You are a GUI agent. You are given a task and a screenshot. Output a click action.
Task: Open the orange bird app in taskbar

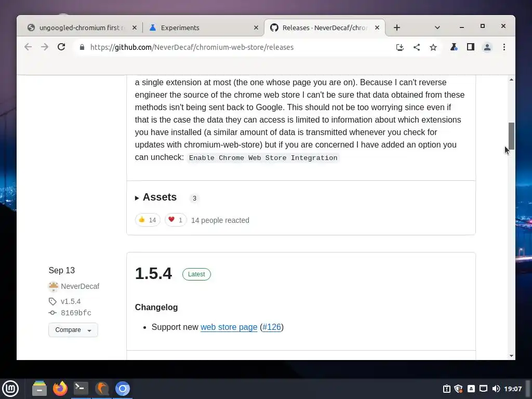[x=102, y=389]
